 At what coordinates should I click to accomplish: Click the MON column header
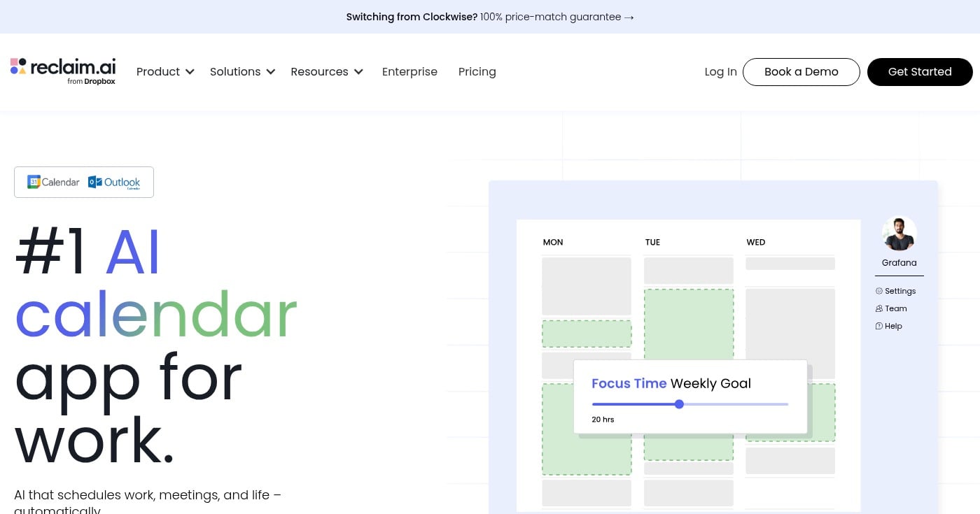(553, 242)
